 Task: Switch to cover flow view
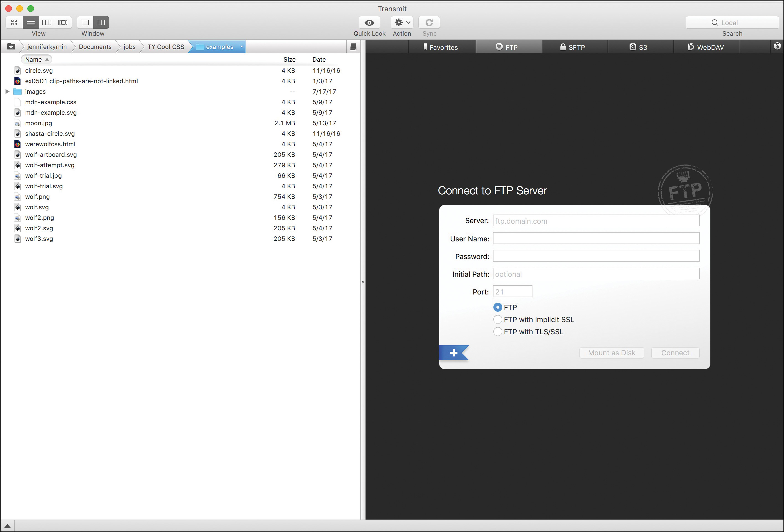63,22
